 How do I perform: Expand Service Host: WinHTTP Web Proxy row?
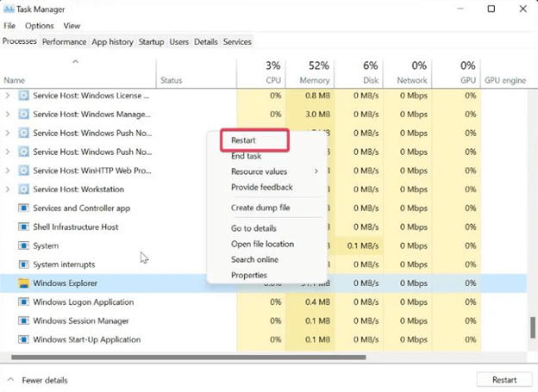(8, 171)
